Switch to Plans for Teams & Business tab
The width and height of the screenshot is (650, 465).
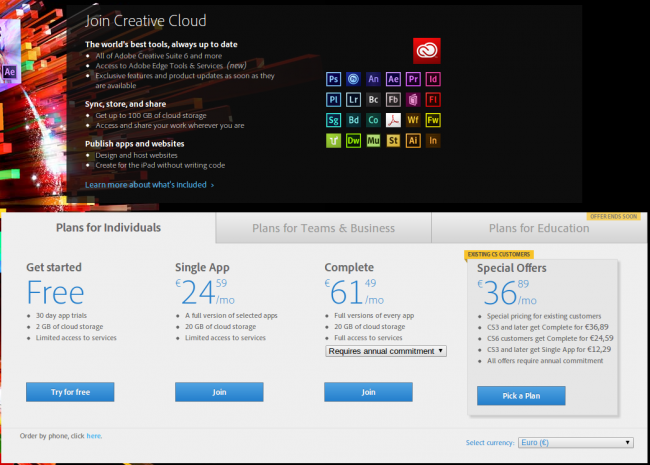[x=323, y=228]
